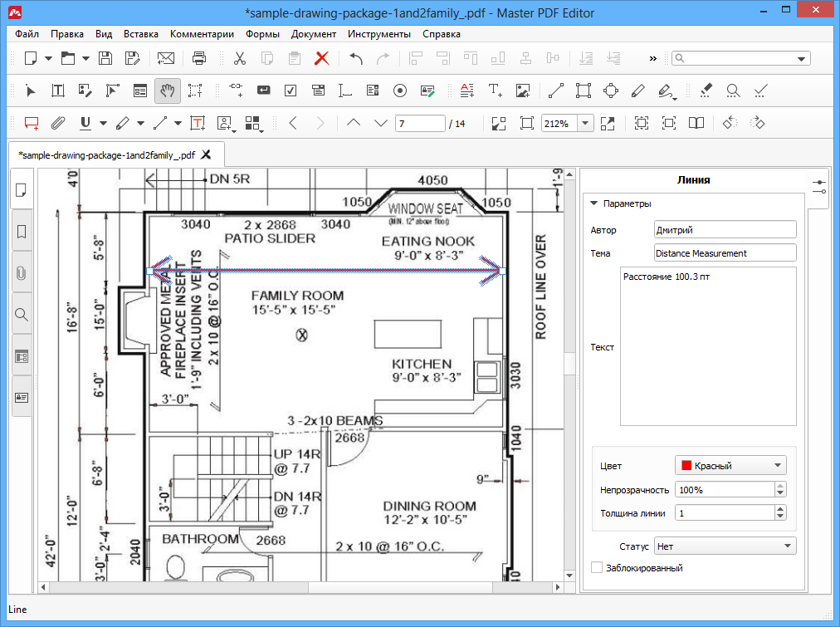Screen dimensions: 840x627
Task: Click the Текст area with Расстояние 100.3 пт
Action: pos(708,346)
